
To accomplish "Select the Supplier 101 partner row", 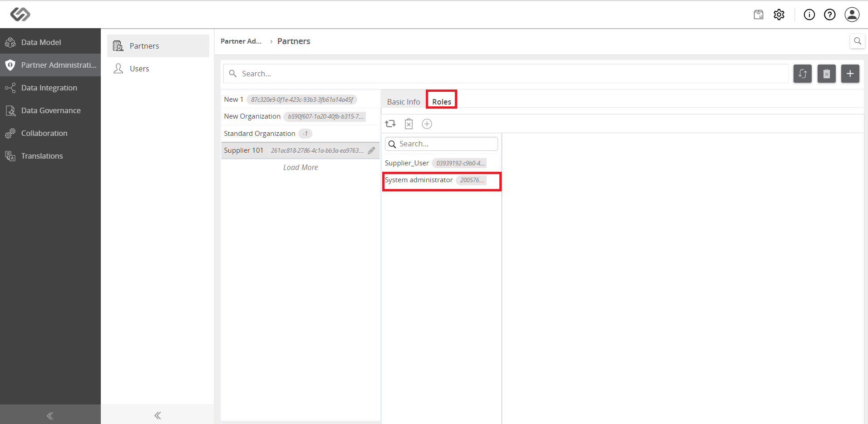I will click(x=301, y=150).
